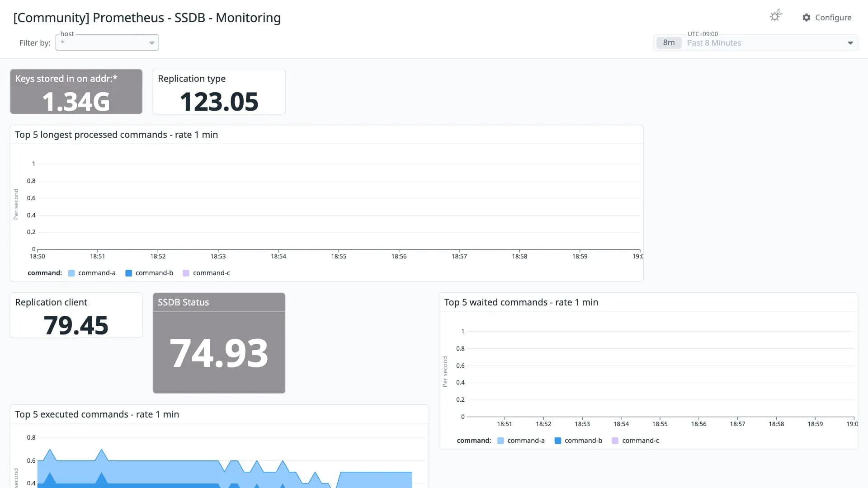868x488 pixels.
Task: Click the Top 5 waited commands title
Action: click(x=521, y=302)
